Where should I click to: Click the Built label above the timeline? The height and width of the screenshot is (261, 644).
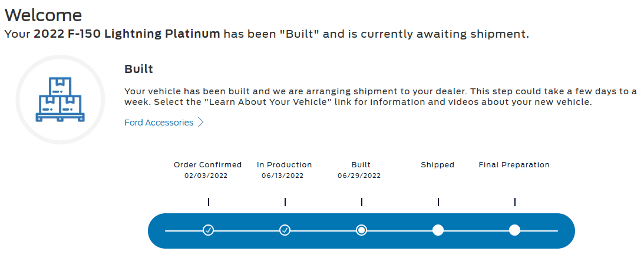point(361,165)
